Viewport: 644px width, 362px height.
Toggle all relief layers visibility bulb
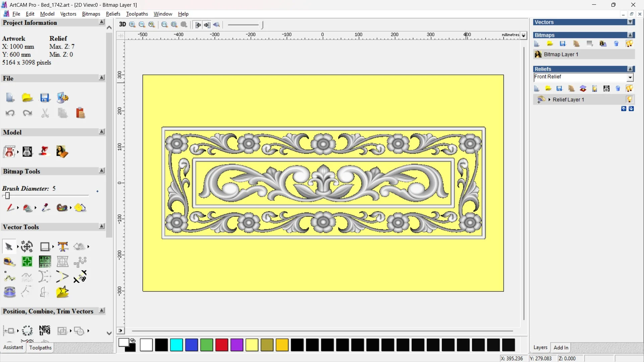tap(629, 88)
